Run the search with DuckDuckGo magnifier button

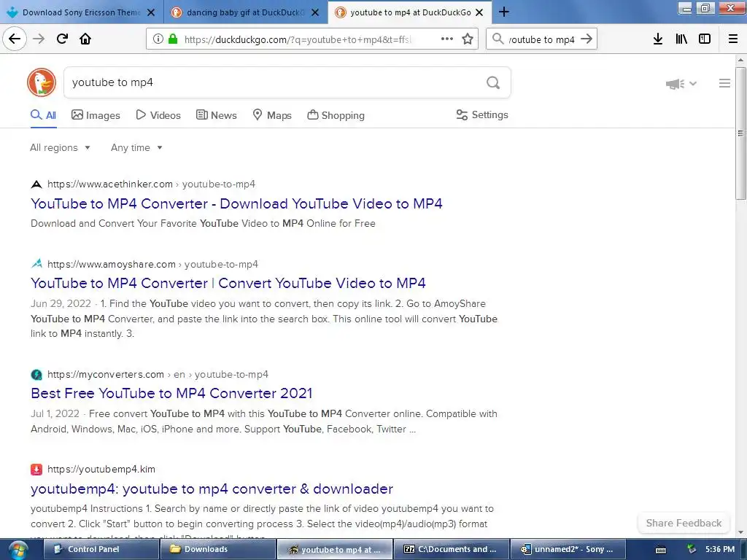(x=493, y=83)
